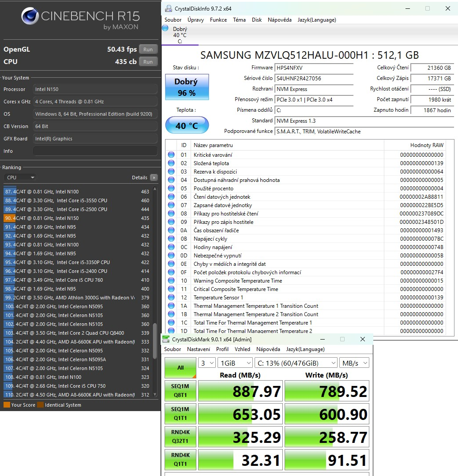Click the CrystalDiskInfo application icon in title bar
Image resolution: width=458 pixels, height=476 pixels.
pos(168,8)
